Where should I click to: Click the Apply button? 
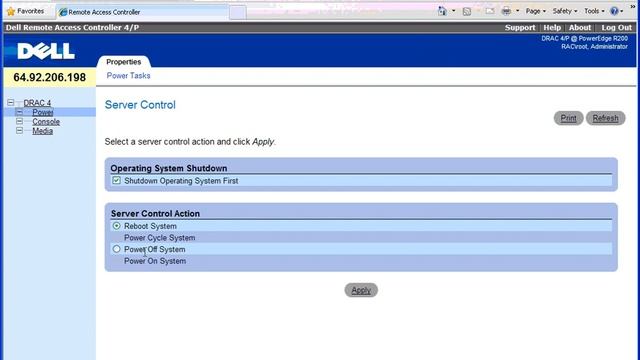(361, 290)
